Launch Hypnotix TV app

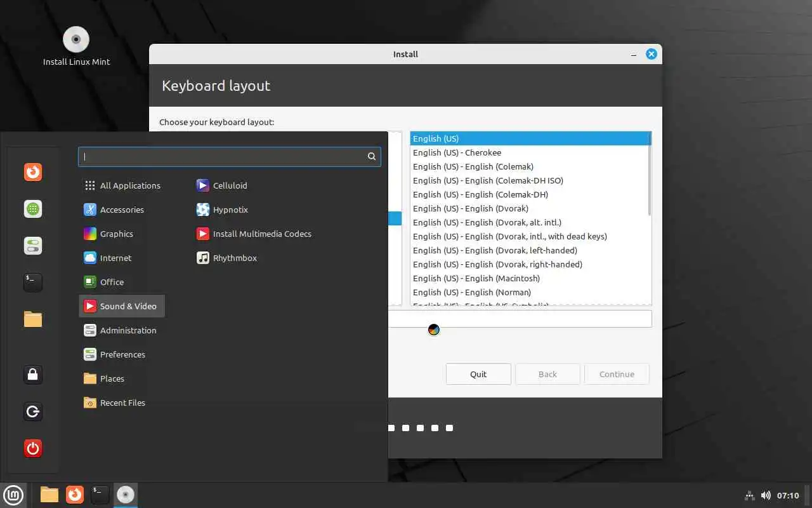(222, 210)
